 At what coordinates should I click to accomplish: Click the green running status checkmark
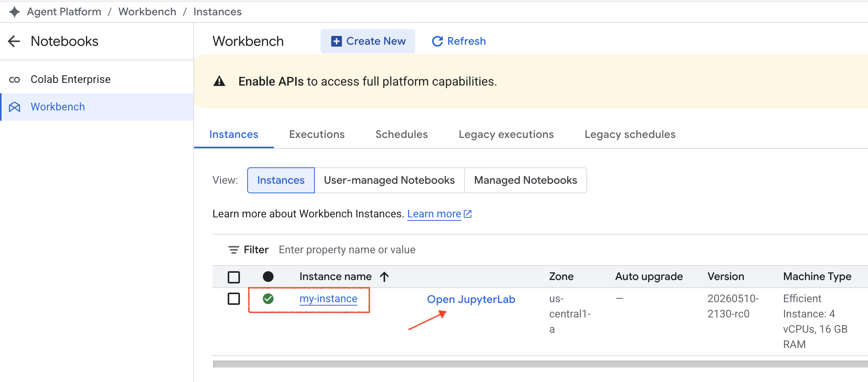click(x=268, y=299)
